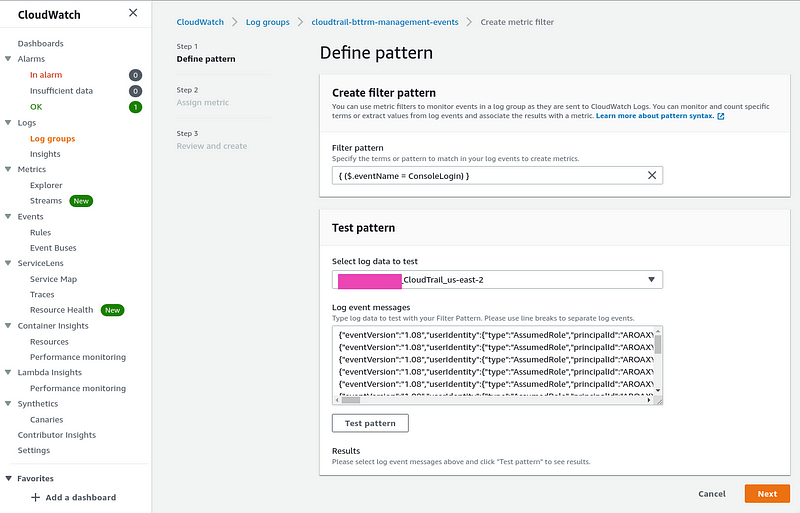Image resolution: width=800 pixels, height=513 pixels.
Task: Click Add a dashboard
Action: pyautogui.click(x=81, y=497)
